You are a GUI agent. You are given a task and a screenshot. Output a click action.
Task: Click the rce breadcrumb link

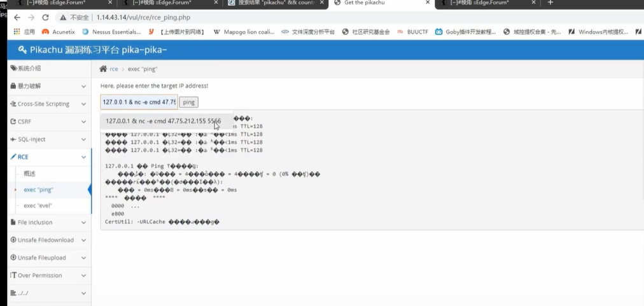coord(114,69)
